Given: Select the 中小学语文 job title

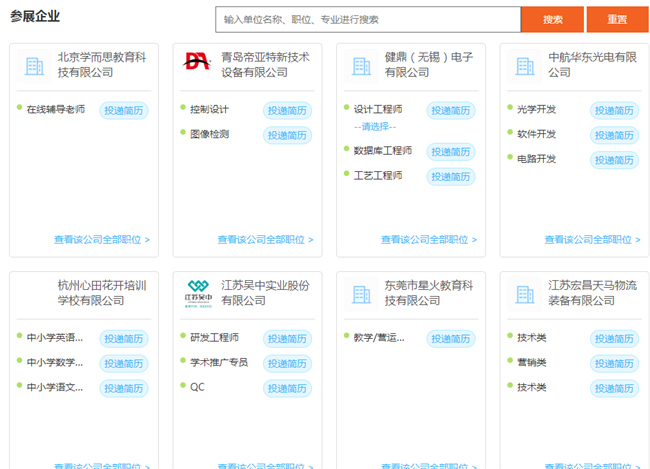Looking at the screenshot, I should coord(55,387).
